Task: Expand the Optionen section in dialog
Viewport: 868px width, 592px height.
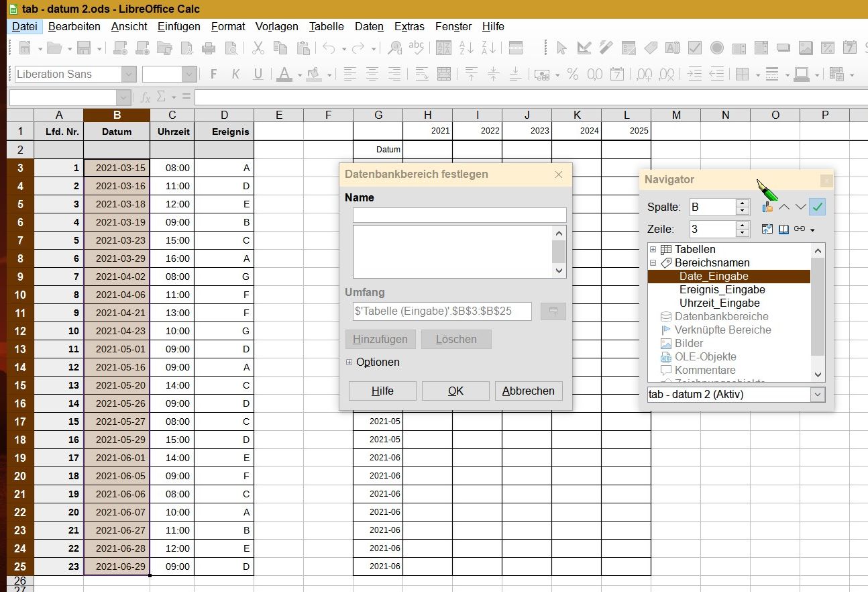Action: coord(349,362)
